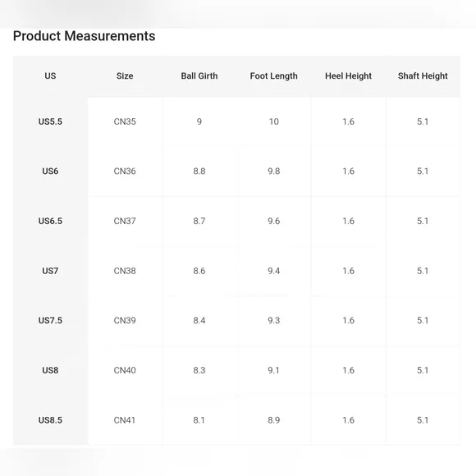
Task: Click the US8 row label
Action: [x=50, y=370]
